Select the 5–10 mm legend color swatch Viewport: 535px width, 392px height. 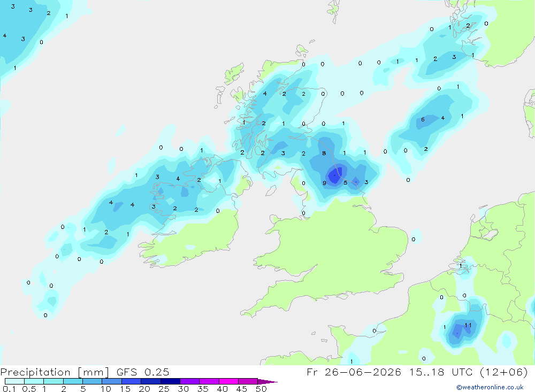coord(92,381)
